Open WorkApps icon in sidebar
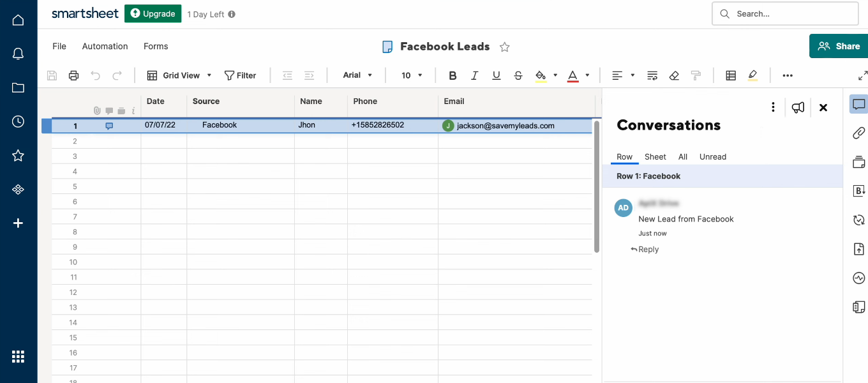868x383 pixels. coord(18,189)
